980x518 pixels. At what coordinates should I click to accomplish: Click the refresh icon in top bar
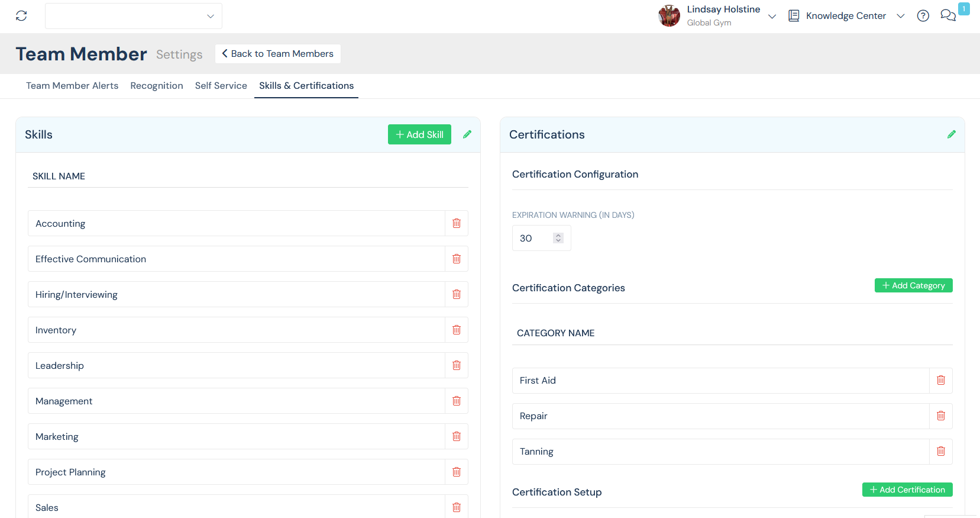pos(21,16)
